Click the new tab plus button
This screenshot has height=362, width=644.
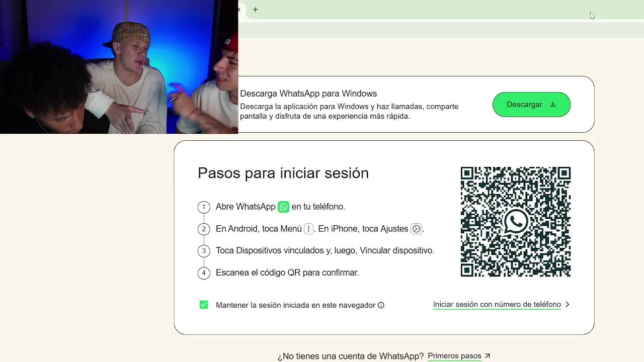click(256, 10)
